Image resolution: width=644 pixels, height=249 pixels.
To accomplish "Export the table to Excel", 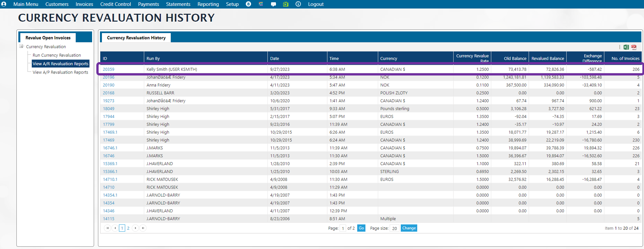I will pos(626,47).
